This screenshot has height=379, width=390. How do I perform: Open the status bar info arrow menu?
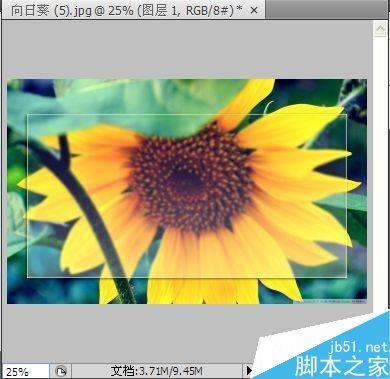pos(249,371)
